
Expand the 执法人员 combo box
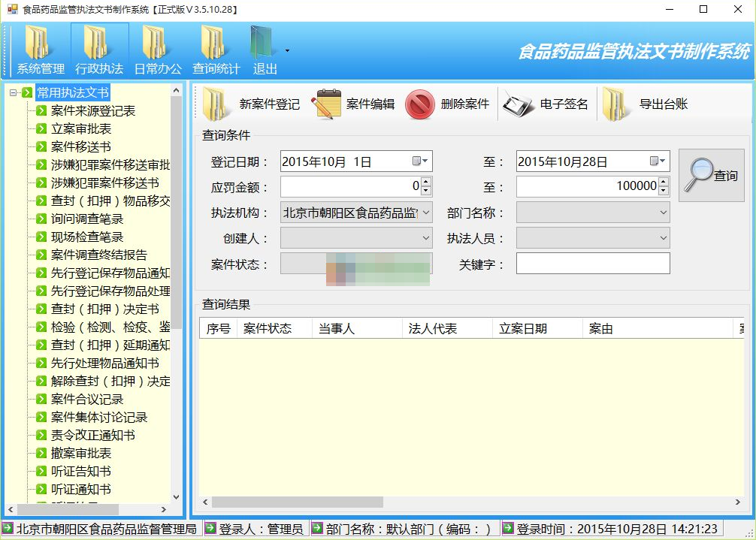pos(662,239)
